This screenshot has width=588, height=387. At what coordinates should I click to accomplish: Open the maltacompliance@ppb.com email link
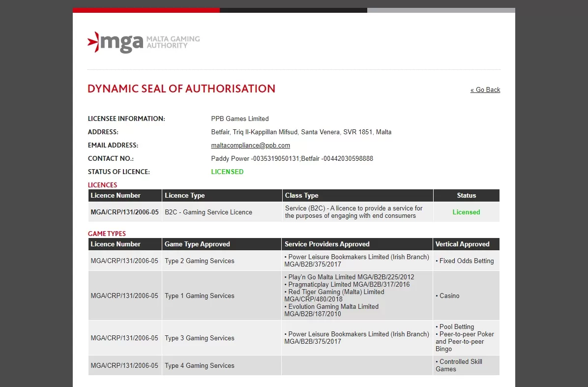pyautogui.click(x=251, y=145)
